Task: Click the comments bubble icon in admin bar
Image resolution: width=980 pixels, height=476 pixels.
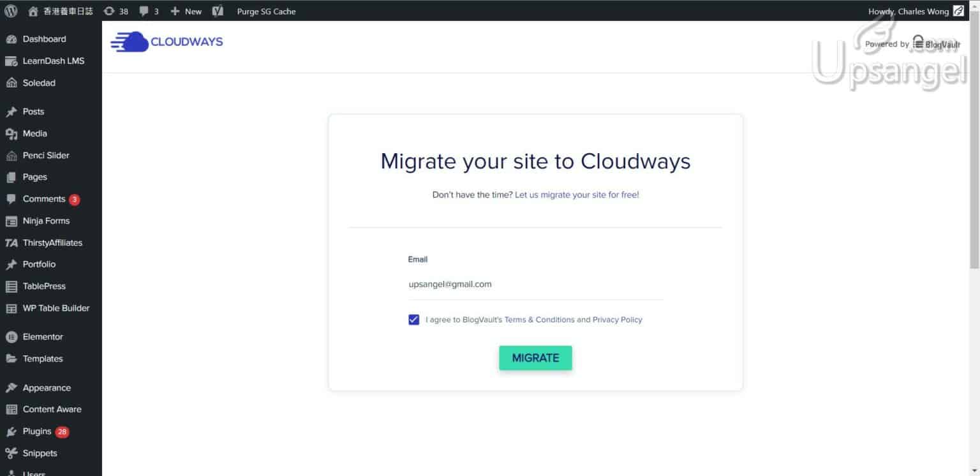Action: pos(144,11)
